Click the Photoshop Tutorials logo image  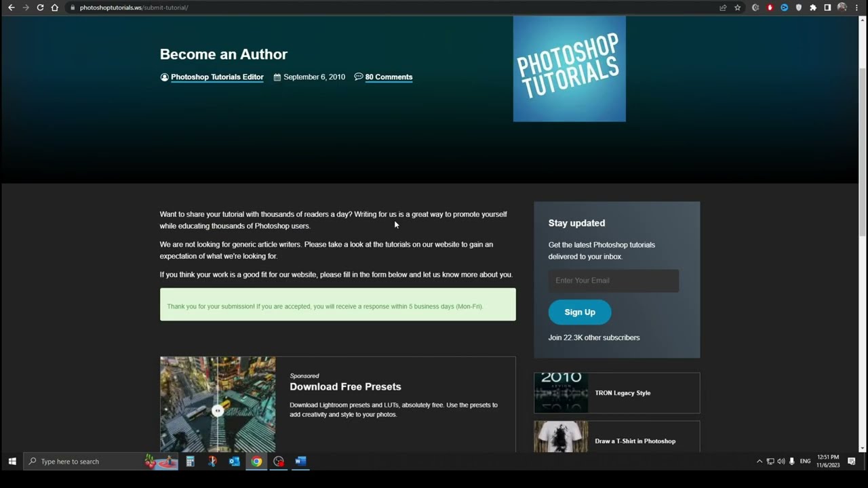coord(570,68)
